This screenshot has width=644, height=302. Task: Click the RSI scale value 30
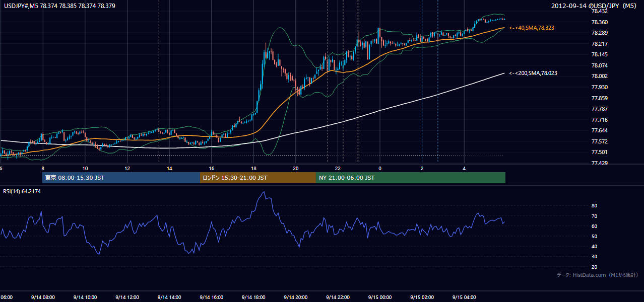[594, 257]
